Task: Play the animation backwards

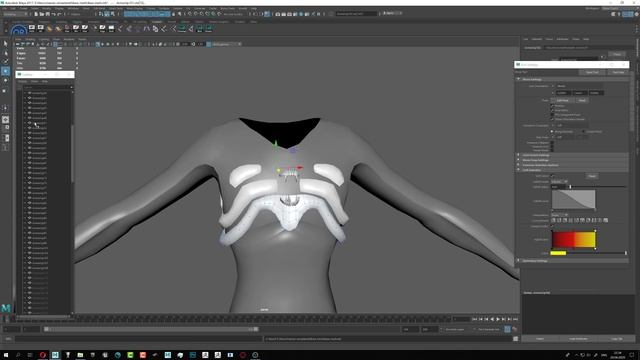Action: tap(492, 319)
